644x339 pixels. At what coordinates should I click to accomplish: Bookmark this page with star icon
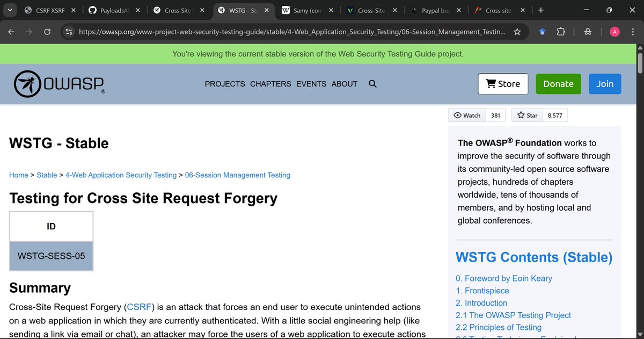517,32
